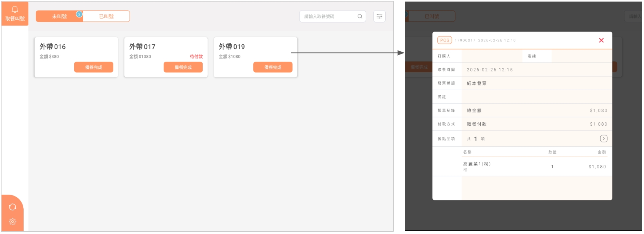Screen dimensions: 644x234
Task: Open settings gear in sidebar
Action: point(12,222)
